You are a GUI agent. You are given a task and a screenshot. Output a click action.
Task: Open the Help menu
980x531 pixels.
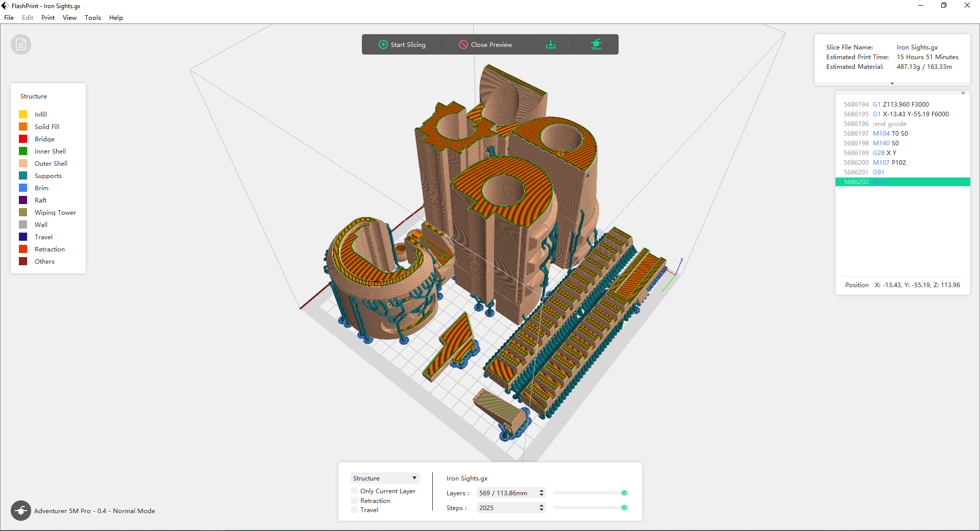116,18
